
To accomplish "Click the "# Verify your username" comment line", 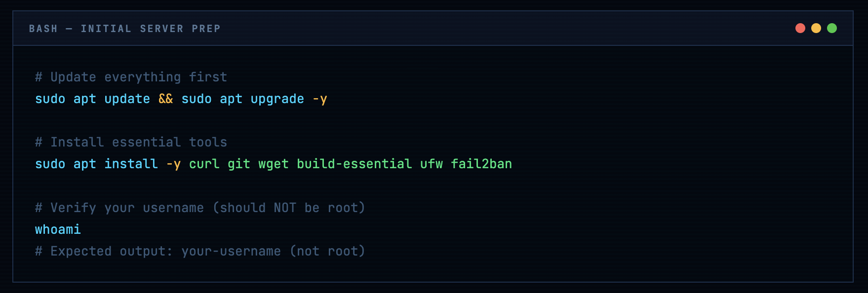I will [x=200, y=208].
